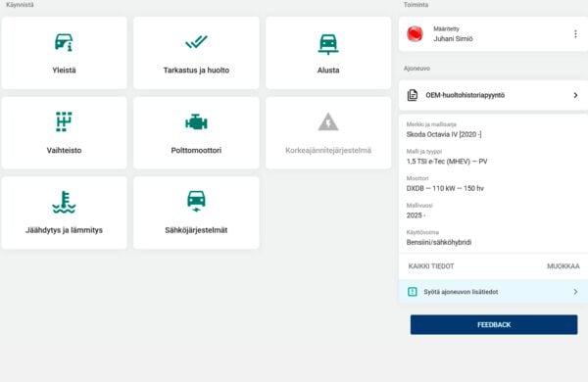Image resolution: width=588 pixels, height=382 pixels.
Task: Open the Tarkastus ja huolto label
Action: click(x=196, y=71)
